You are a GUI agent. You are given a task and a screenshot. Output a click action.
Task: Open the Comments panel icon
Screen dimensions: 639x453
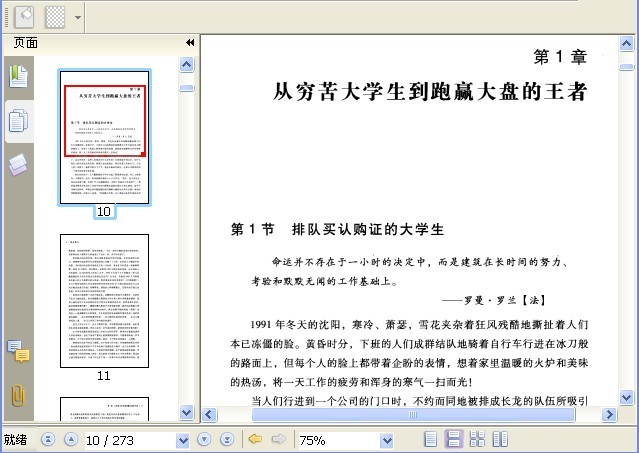(18, 351)
